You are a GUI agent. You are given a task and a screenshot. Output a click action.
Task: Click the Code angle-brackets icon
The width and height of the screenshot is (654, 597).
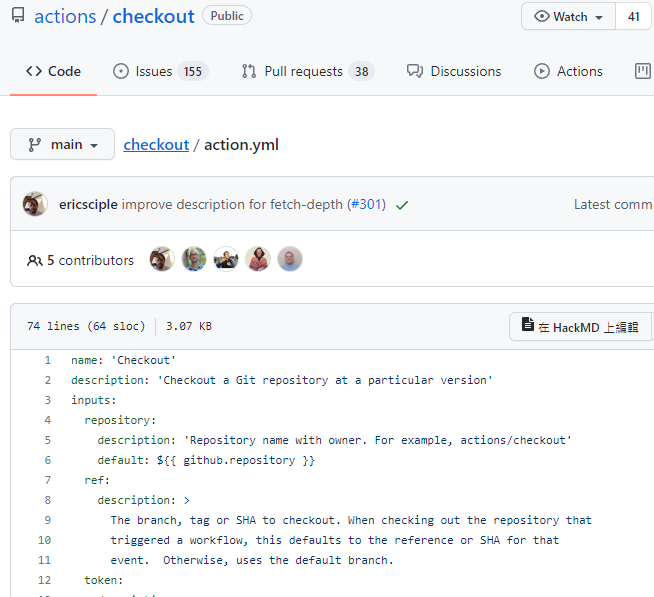(x=34, y=71)
